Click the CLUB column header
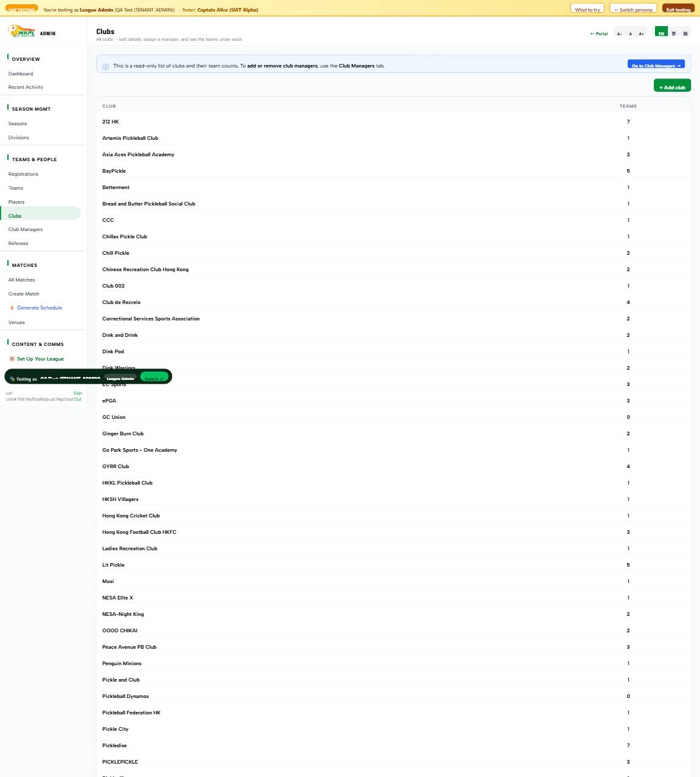Image resolution: width=700 pixels, height=777 pixels. point(109,106)
